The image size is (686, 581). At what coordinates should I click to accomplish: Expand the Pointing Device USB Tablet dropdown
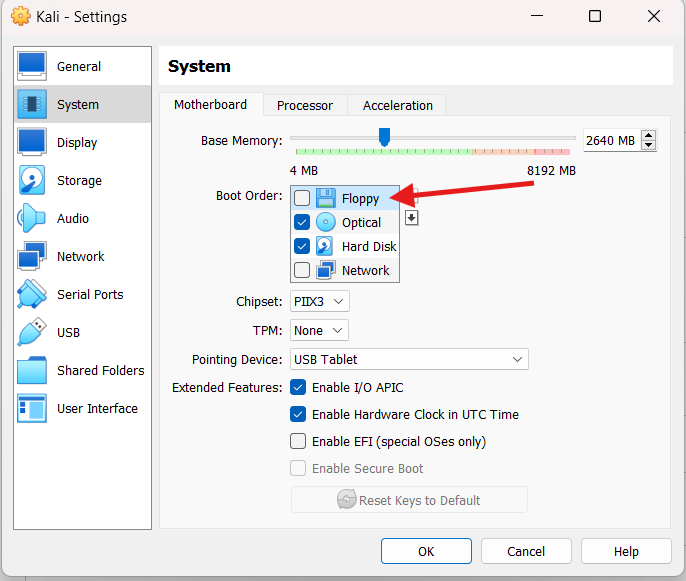coord(409,359)
